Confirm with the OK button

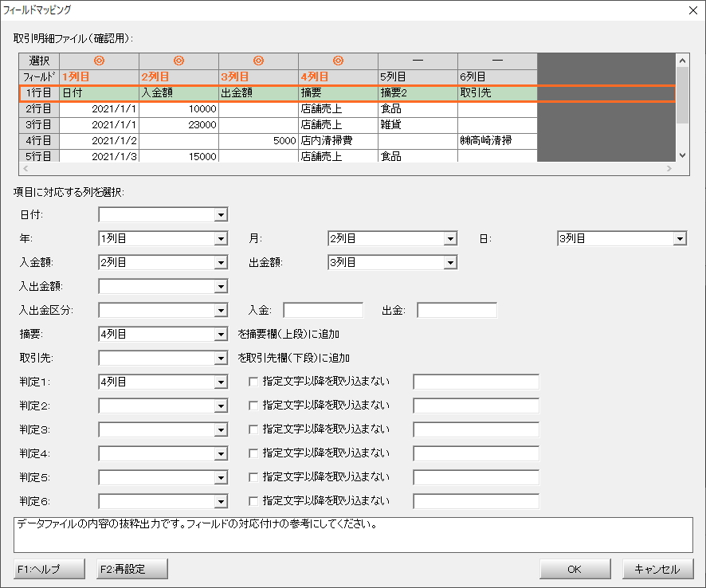coord(575,569)
